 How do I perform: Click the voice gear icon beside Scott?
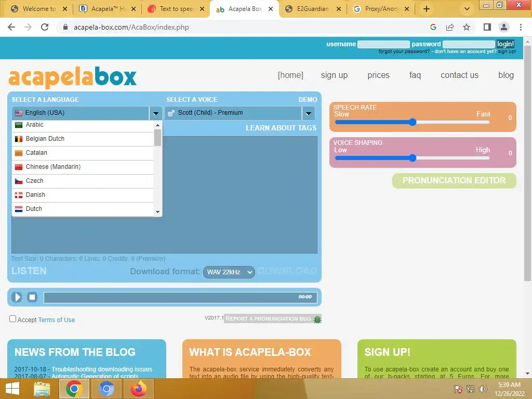click(x=171, y=113)
